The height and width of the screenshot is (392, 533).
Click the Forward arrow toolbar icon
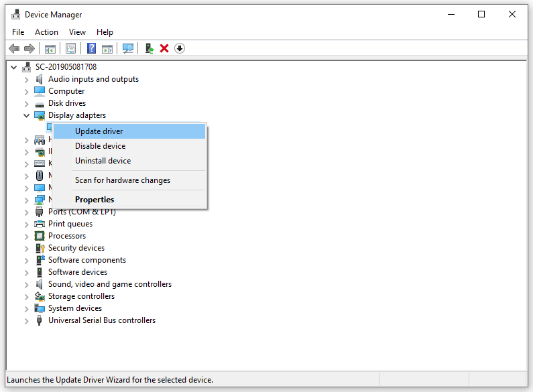click(x=29, y=48)
